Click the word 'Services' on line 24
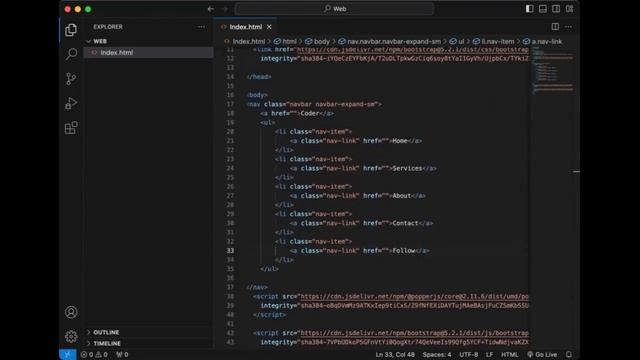The image size is (640, 360). pos(407,168)
